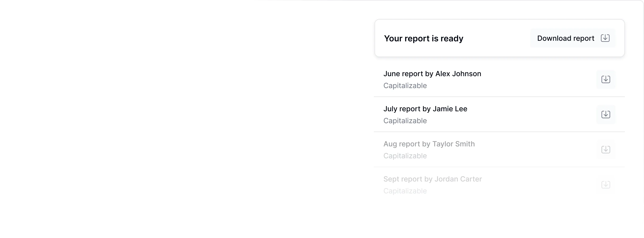This screenshot has height=238, width=644.
Task: Click author name Alex Johnson
Action: click(x=458, y=74)
